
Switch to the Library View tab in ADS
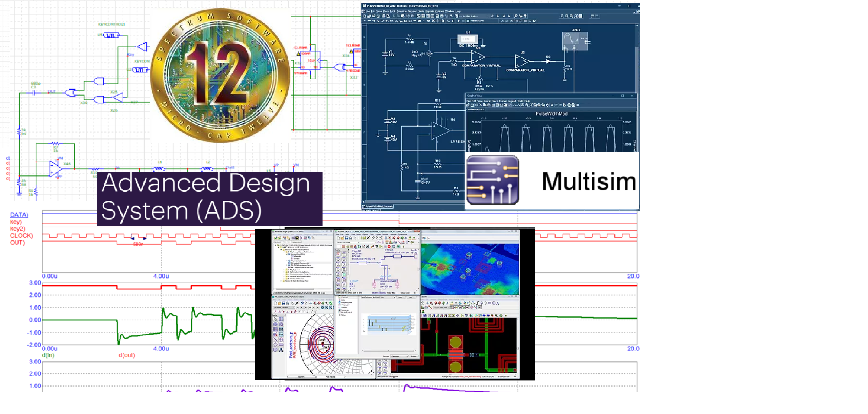297,242
